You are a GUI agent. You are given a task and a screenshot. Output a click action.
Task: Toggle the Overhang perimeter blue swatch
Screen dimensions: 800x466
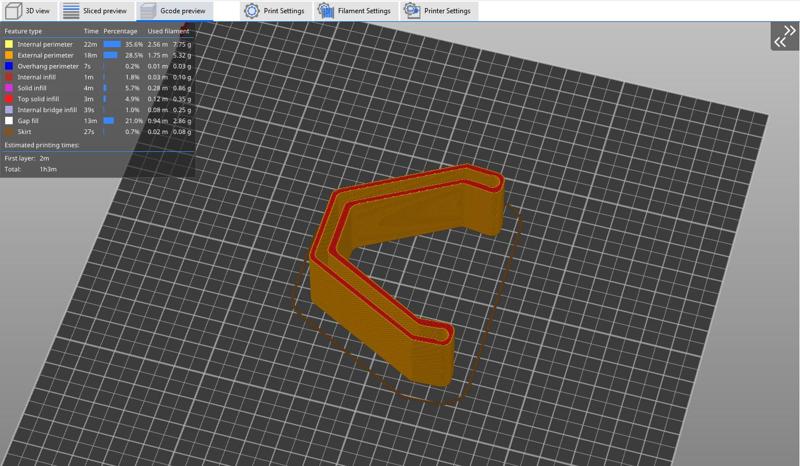tap(9, 66)
